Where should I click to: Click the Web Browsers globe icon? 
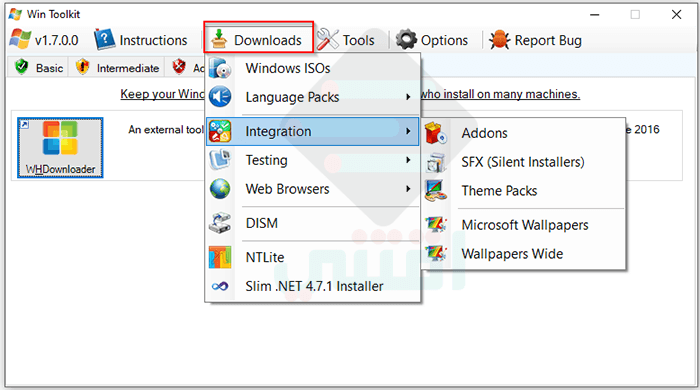tap(220, 189)
